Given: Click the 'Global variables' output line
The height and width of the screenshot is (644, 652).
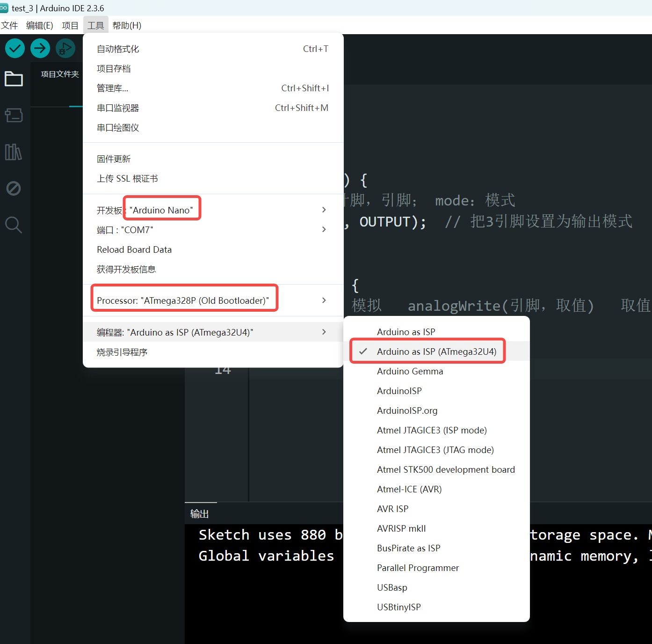Looking at the screenshot, I should pyautogui.click(x=266, y=556).
